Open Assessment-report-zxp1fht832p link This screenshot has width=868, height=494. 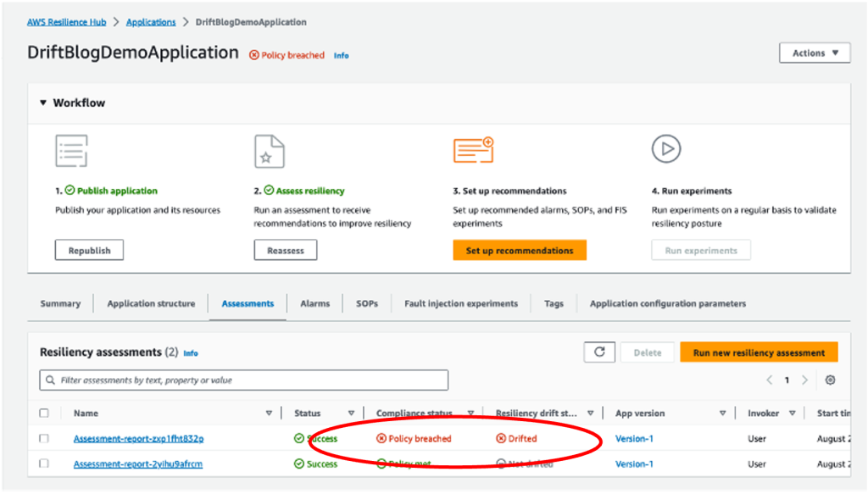coord(138,438)
